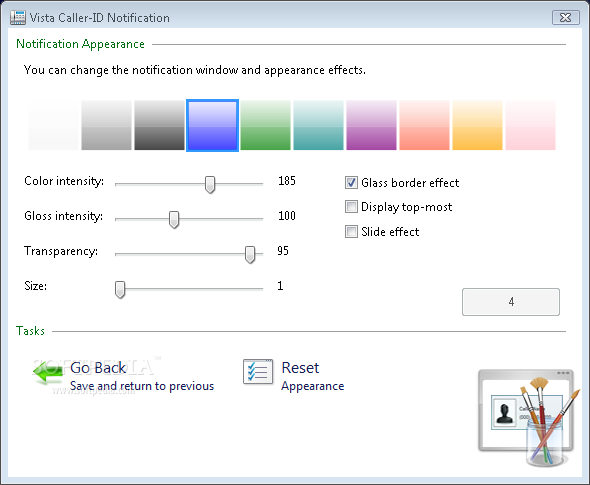Click Save and return to previous

[142, 386]
